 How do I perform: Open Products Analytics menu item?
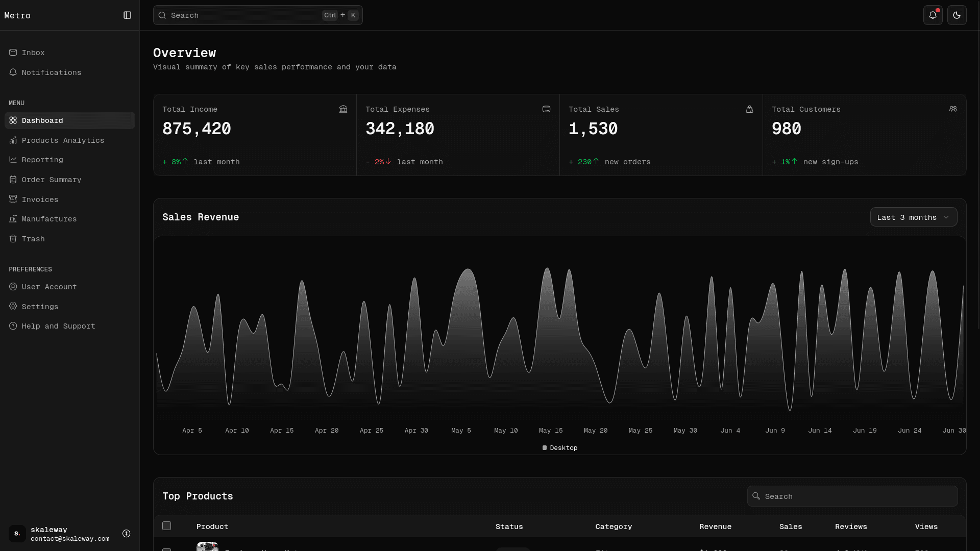[x=63, y=140]
